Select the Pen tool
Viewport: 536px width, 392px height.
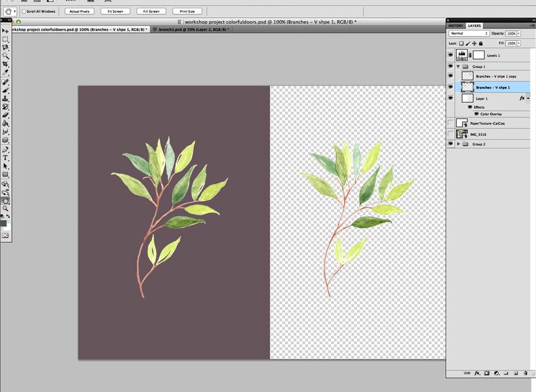tap(5, 150)
